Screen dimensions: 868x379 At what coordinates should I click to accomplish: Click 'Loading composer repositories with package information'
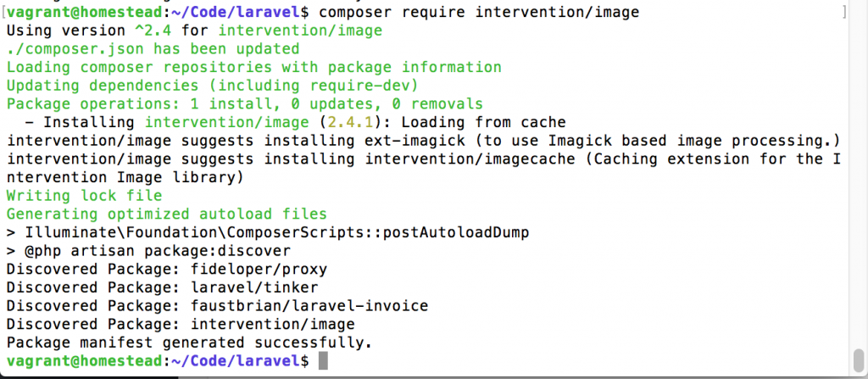coord(254,67)
